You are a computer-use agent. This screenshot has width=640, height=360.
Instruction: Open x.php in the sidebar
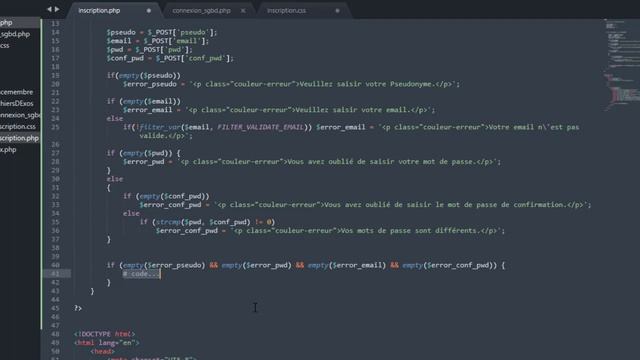click(8, 149)
